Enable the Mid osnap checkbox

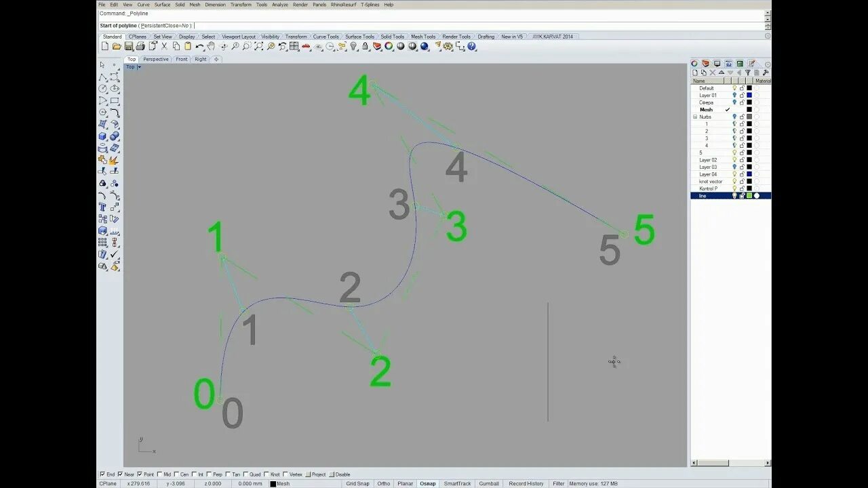(x=160, y=474)
